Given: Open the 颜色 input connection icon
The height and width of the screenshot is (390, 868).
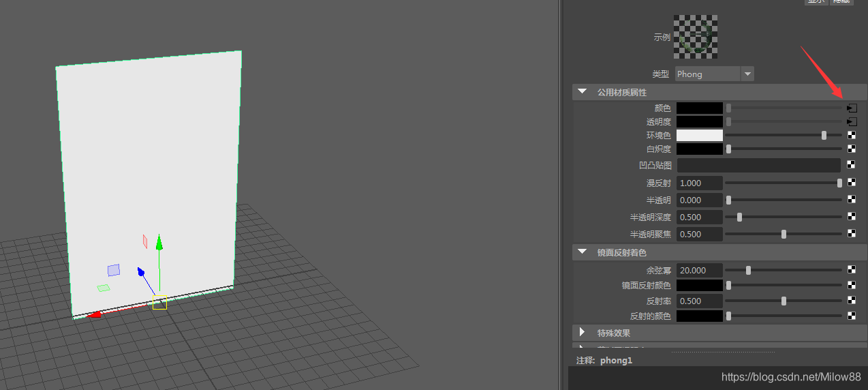Looking at the screenshot, I should click(x=852, y=108).
